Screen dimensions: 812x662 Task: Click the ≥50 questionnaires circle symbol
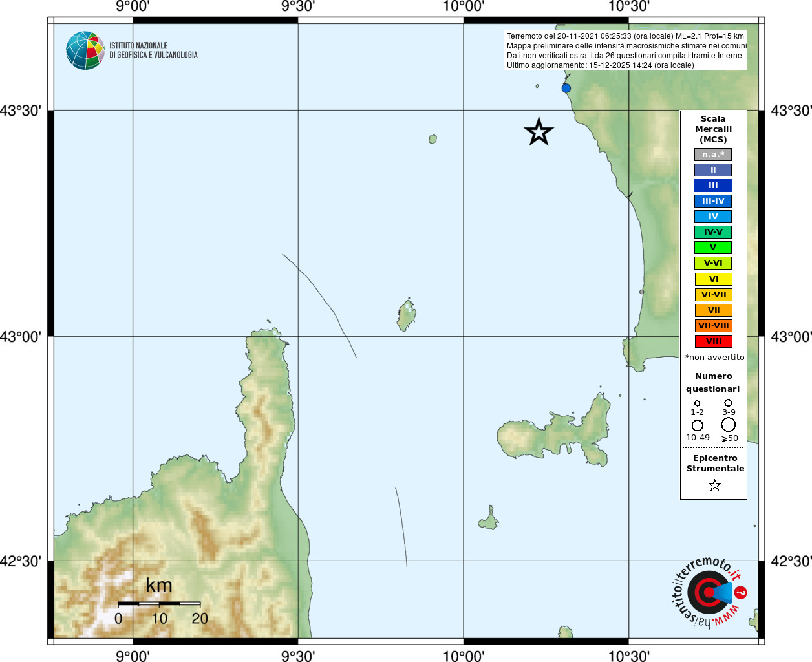click(x=729, y=425)
